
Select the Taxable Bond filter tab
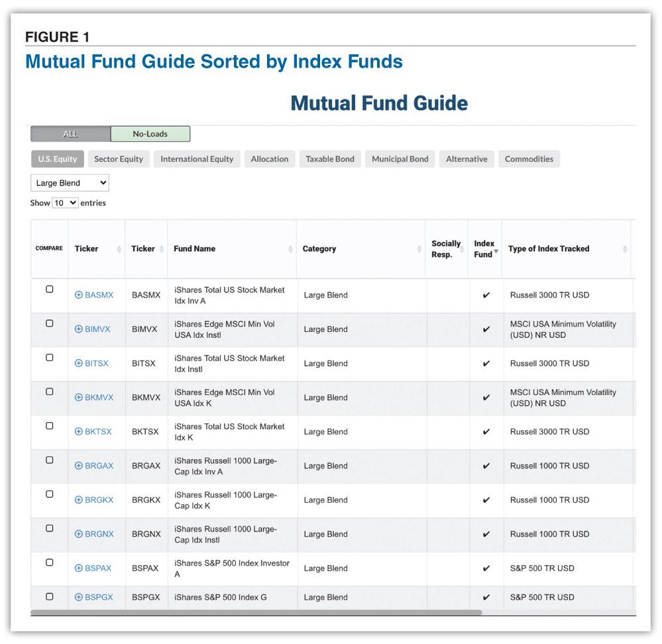(329, 158)
